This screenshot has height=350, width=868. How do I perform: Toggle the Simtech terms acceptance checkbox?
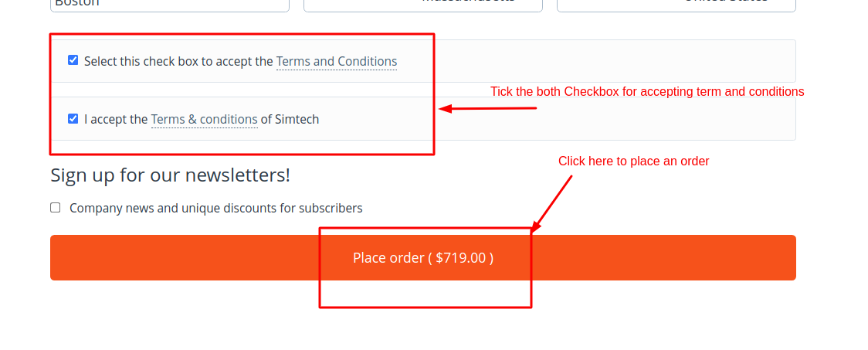[73, 119]
